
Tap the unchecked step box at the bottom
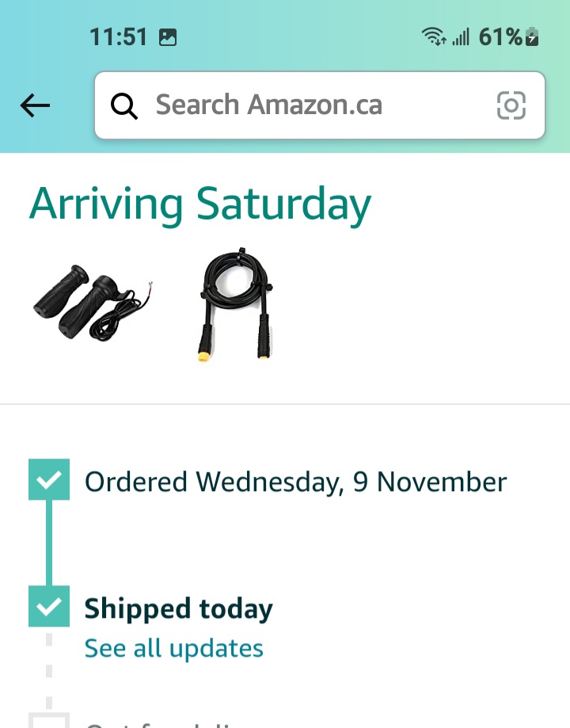pyautogui.click(x=49, y=720)
